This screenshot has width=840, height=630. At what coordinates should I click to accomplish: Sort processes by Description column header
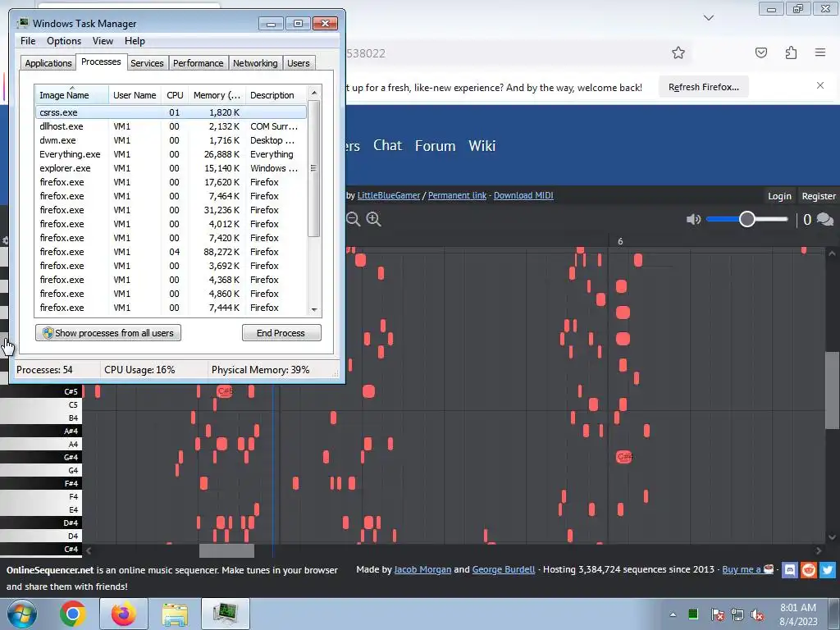point(276,95)
